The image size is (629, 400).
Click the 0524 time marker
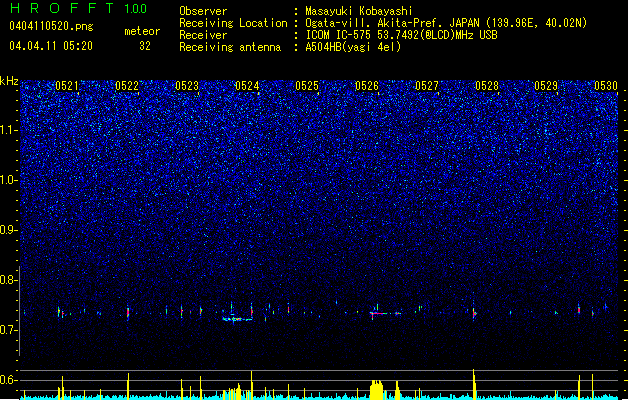[x=247, y=86]
